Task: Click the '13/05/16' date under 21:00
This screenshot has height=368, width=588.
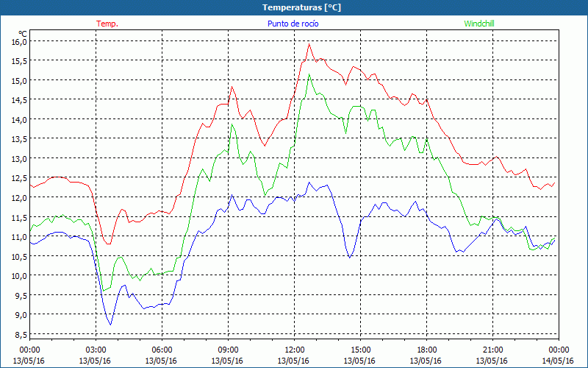Action: coord(492,361)
